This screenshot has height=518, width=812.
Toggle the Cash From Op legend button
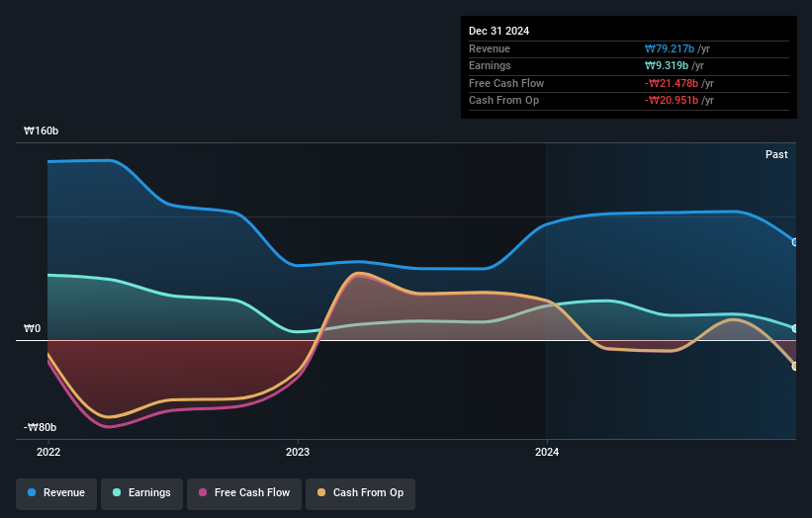pyautogui.click(x=360, y=493)
